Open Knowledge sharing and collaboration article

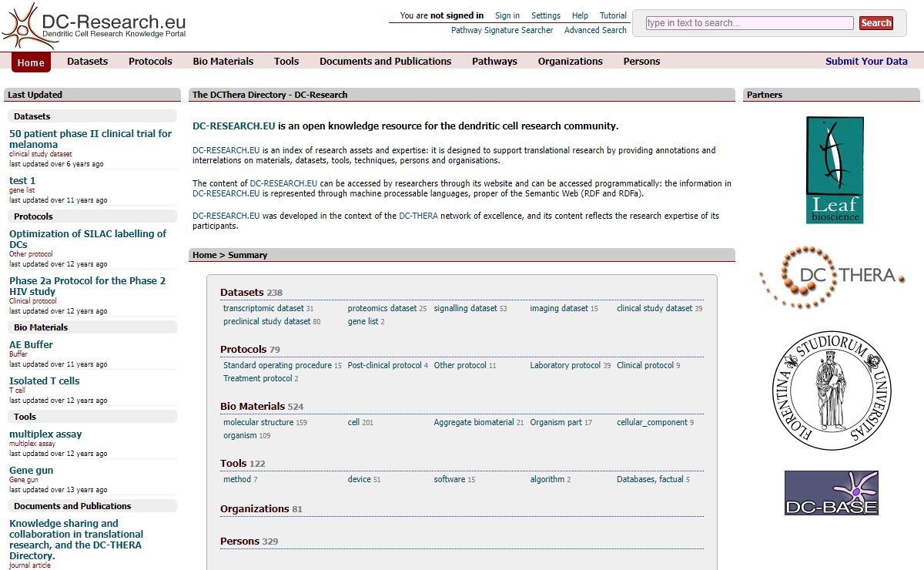click(76, 539)
